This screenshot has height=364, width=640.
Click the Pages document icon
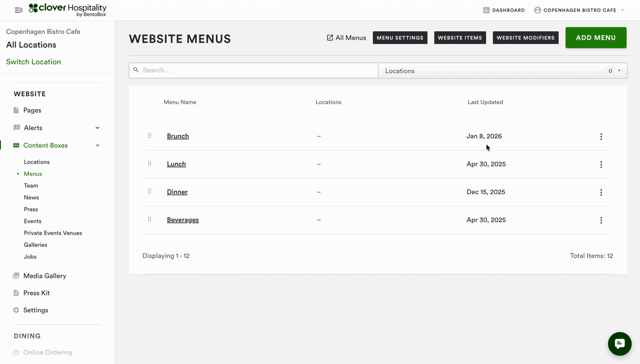click(x=16, y=110)
